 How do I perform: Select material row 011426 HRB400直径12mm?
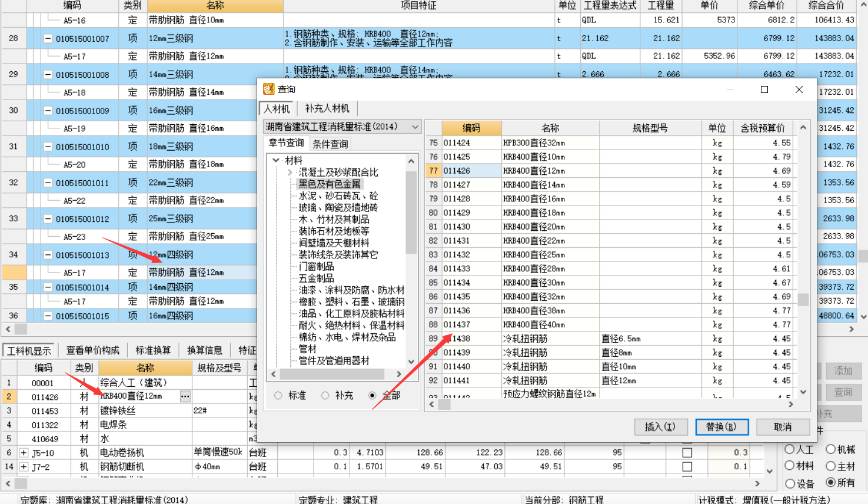pyautogui.click(x=610, y=171)
